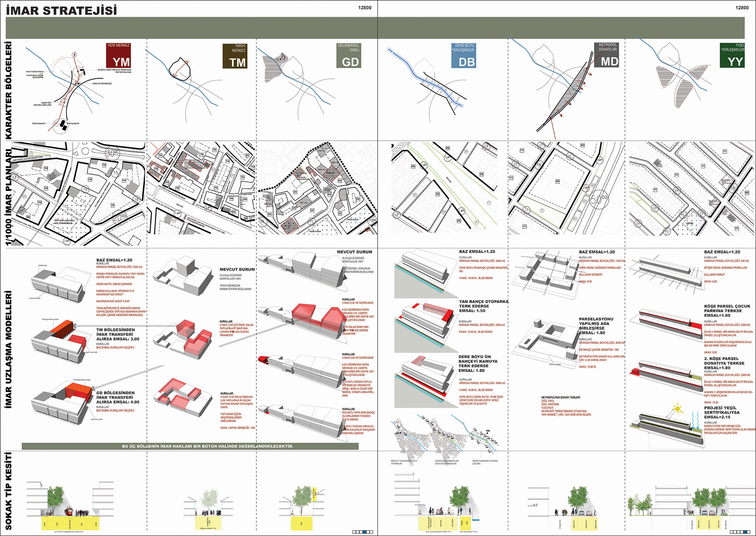Click the 'YAPI MARKET ( MİN. %20 HOBİ ATÖLYELER)' entry

[x=566, y=415]
